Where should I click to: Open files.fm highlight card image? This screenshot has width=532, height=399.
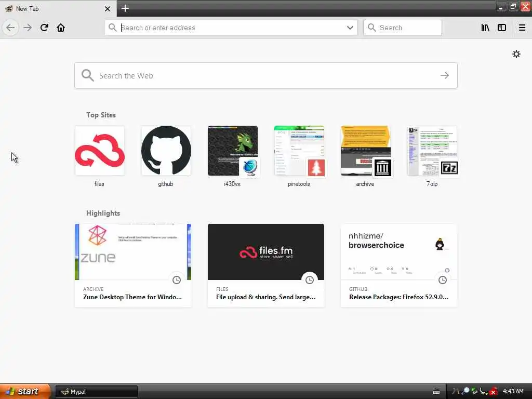tap(266, 252)
